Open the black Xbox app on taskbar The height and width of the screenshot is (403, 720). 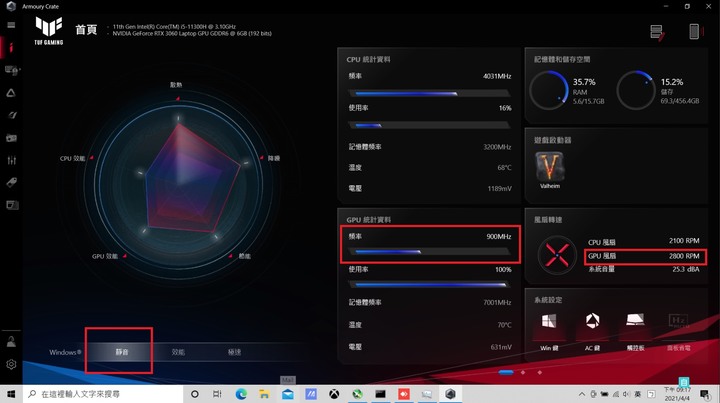pyautogui.click(x=334, y=394)
